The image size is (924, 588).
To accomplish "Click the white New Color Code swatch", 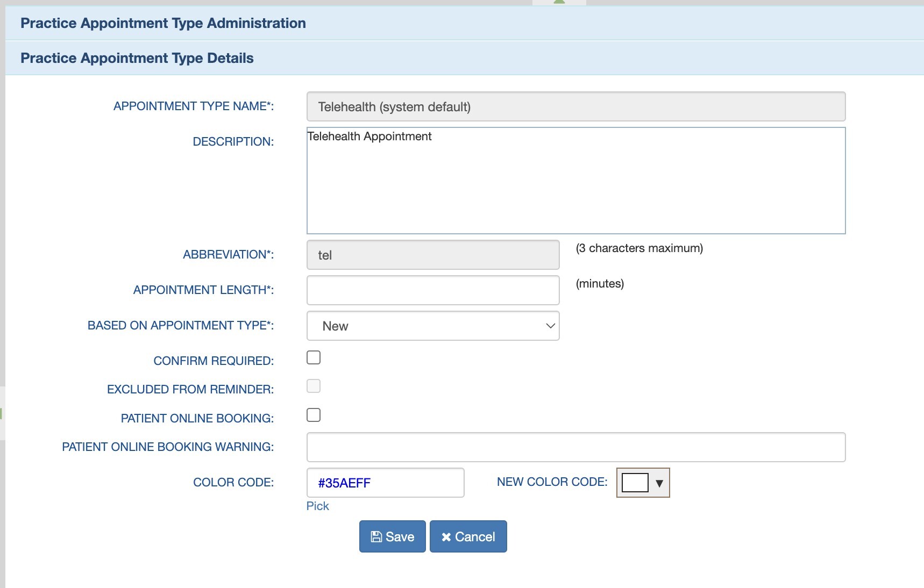I will click(x=635, y=483).
